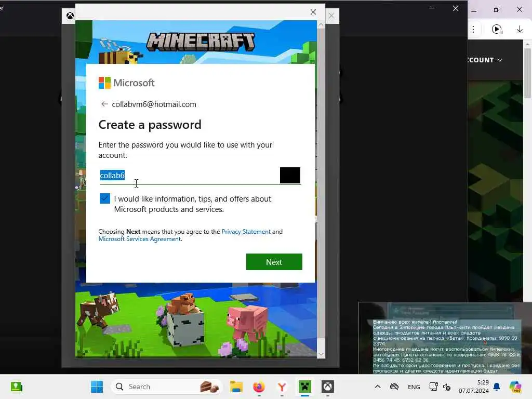Minimize the browser window
This screenshot has width=532, height=399.
click(474, 10)
